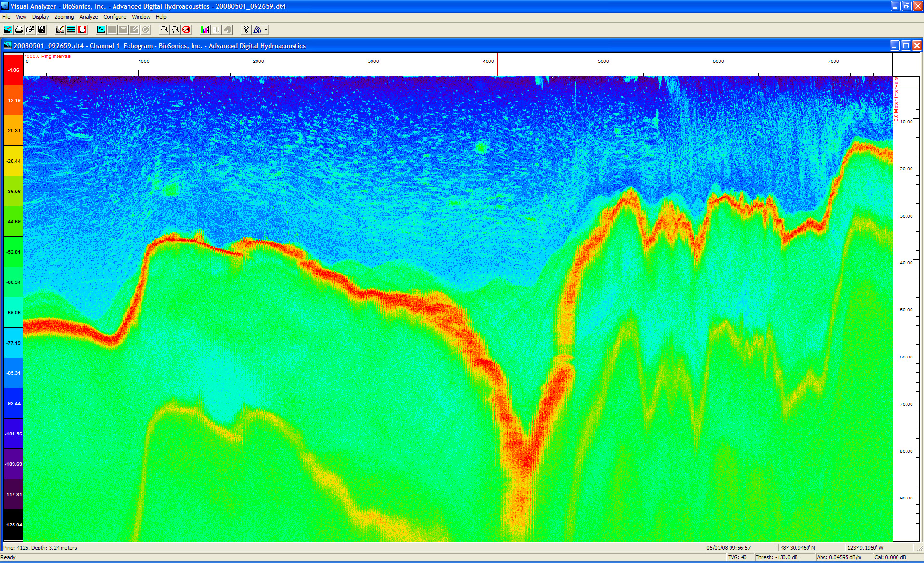Click the color bar histogram icon
Screen dimensions: 924x563
pos(205,30)
